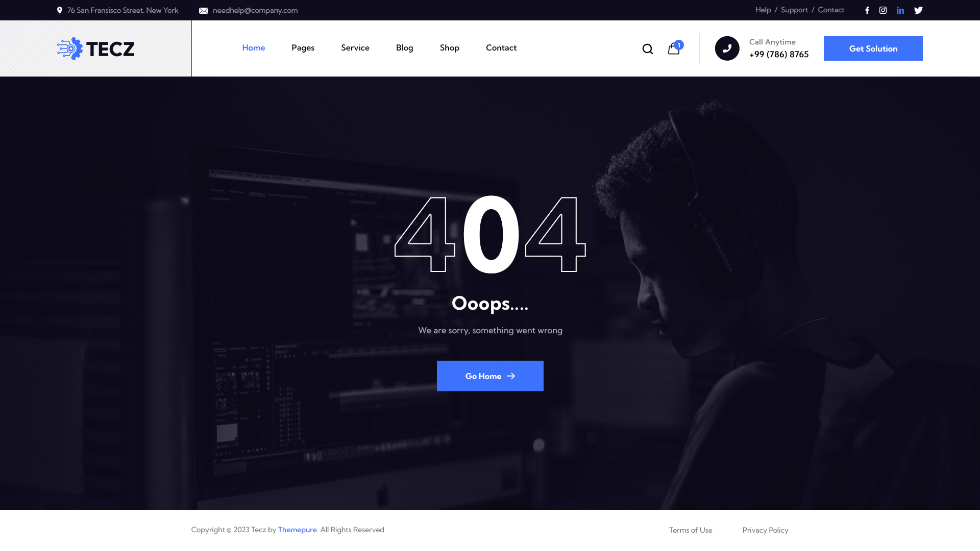Open the Twitter social icon
Screen dimensions: 980x551
918,10
